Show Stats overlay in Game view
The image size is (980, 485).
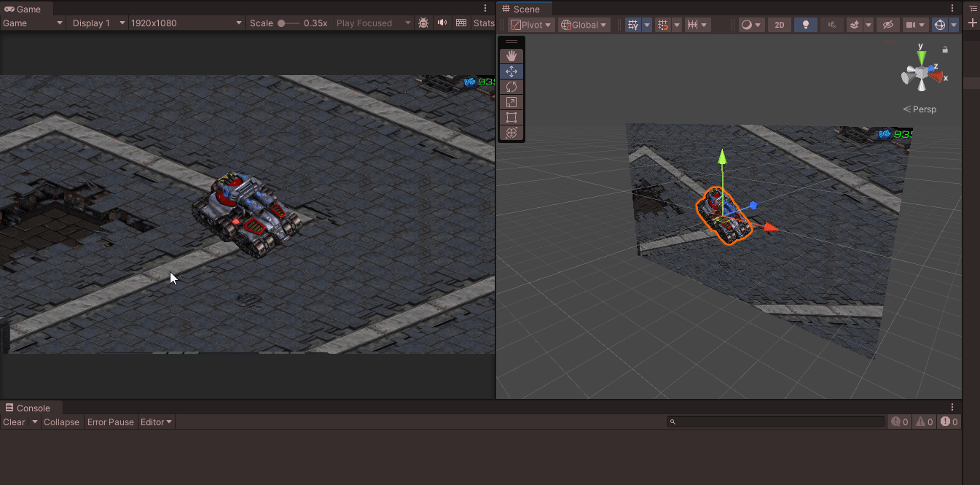[x=484, y=23]
